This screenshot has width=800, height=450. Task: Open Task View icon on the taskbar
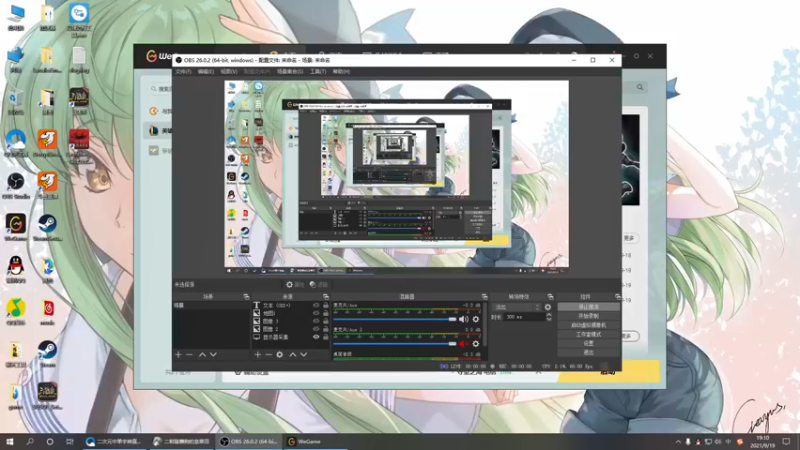click(x=69, y=442)
